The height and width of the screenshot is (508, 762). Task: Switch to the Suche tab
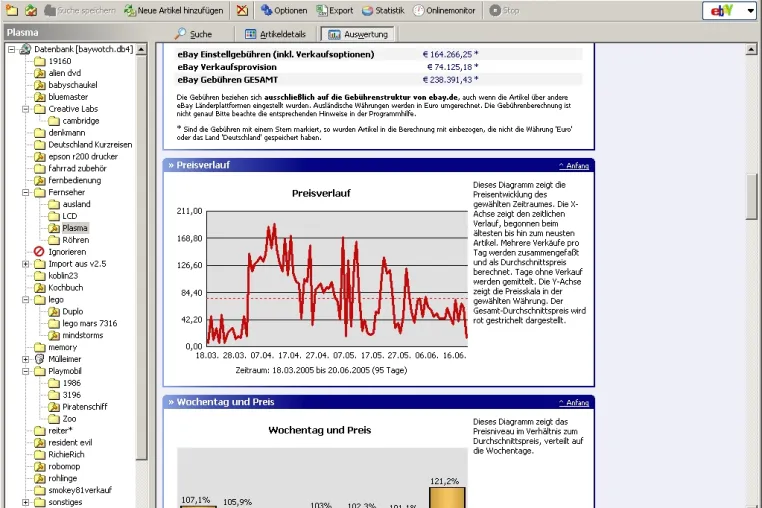pos(194,34)
